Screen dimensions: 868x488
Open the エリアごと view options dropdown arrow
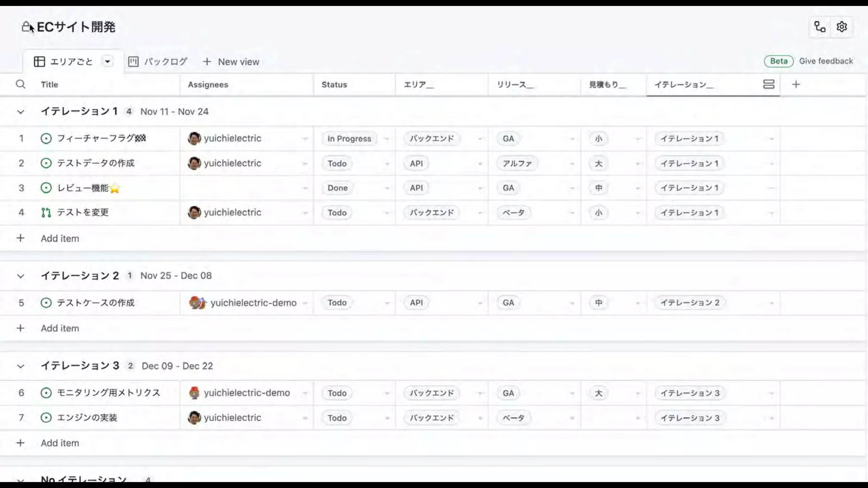[x=108, y=61]
